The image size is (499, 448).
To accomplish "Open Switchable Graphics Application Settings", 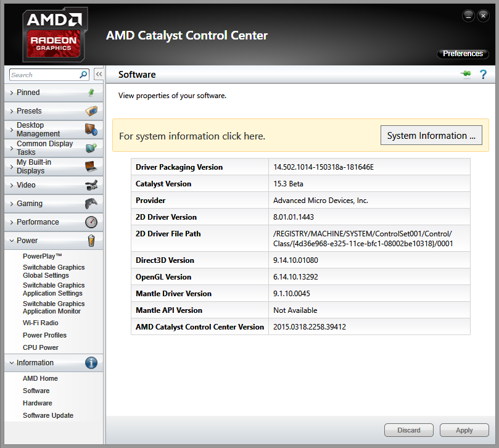I will 54,289.
